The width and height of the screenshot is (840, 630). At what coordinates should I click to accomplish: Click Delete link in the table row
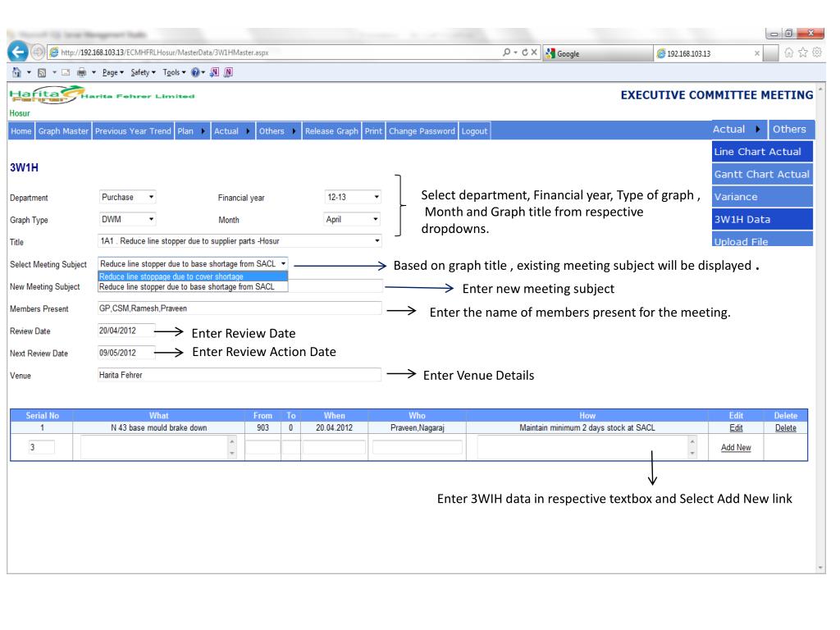click(x=785, y=427)
